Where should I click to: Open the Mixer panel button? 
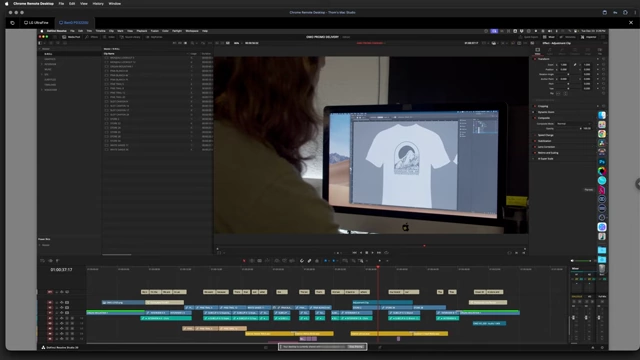coord(549,37)
